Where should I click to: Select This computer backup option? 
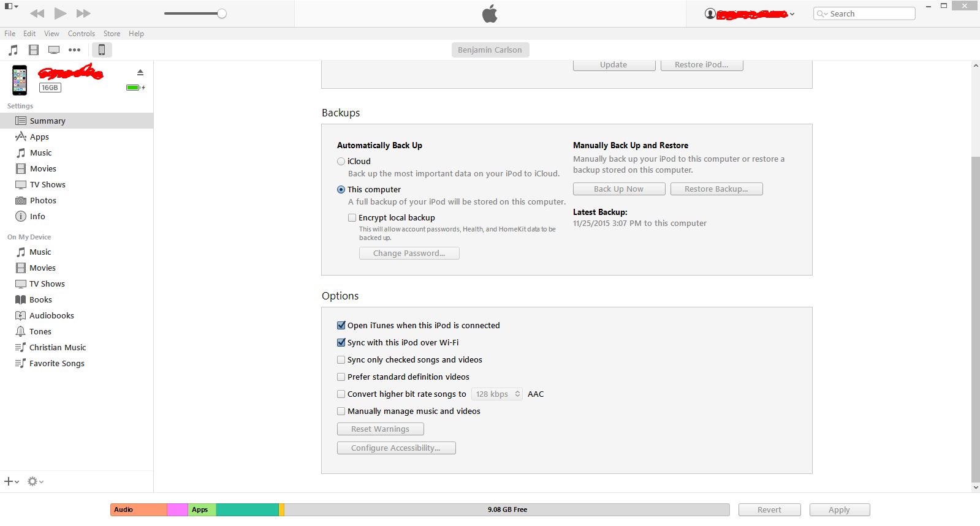(x=341, y=190)
